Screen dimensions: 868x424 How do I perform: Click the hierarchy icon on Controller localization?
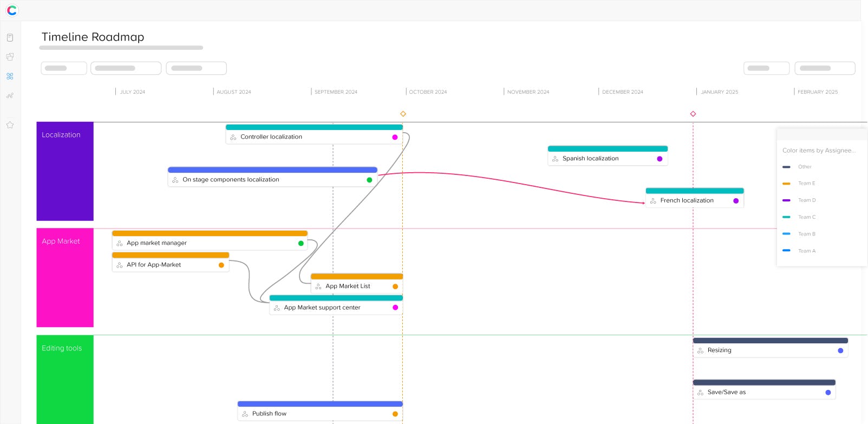pyautogui.click(x=233, y=137)
